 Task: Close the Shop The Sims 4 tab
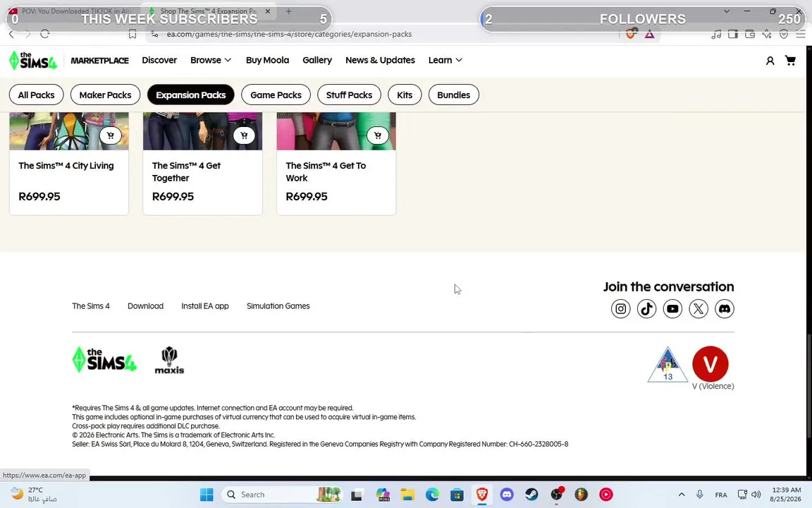click(268, 11)
